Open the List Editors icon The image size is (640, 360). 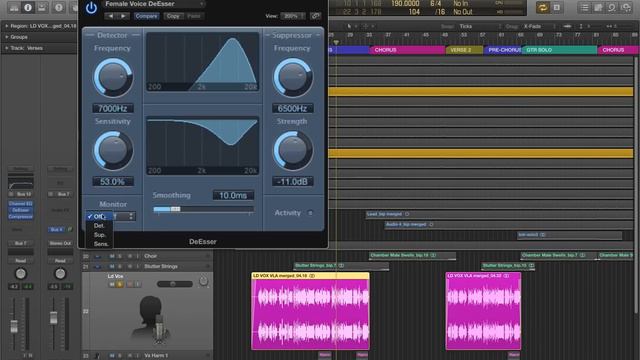(584, 8)
